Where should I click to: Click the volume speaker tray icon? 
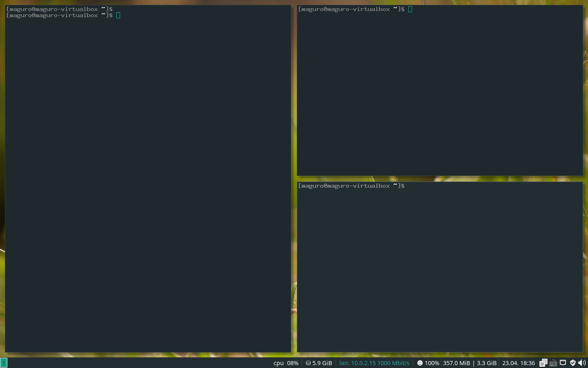click(x=582, y=363)
